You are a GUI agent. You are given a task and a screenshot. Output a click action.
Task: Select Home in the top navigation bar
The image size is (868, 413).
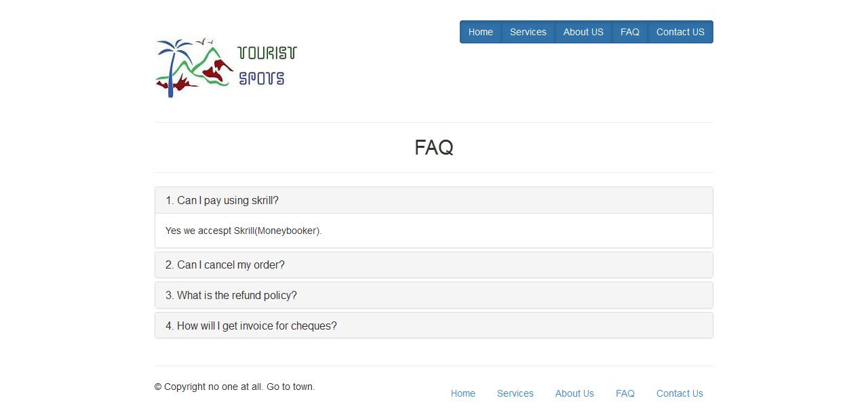pos(480,32)
